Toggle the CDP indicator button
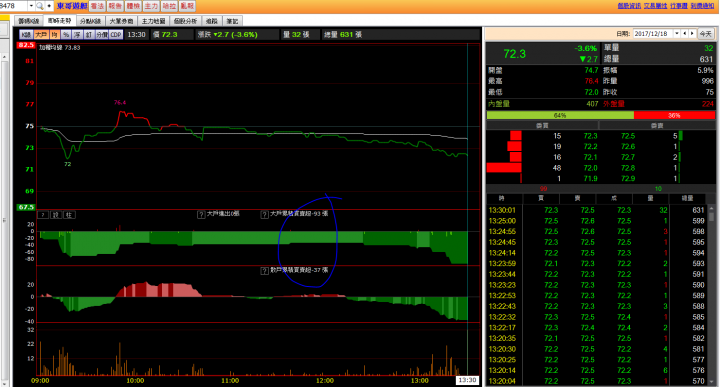This screenshot has height=387, width=720. click(x=116, y=34)
